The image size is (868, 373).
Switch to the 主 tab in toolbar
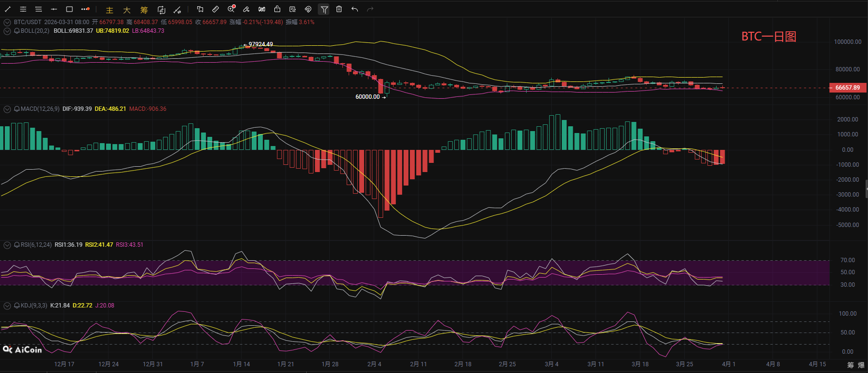click(109, 10)
